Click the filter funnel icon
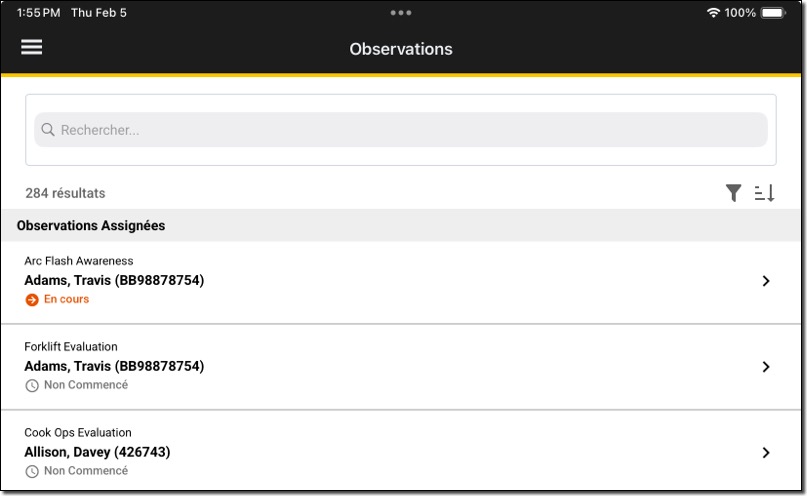Viewport: 807px width, 496px height. coord(734,193)
